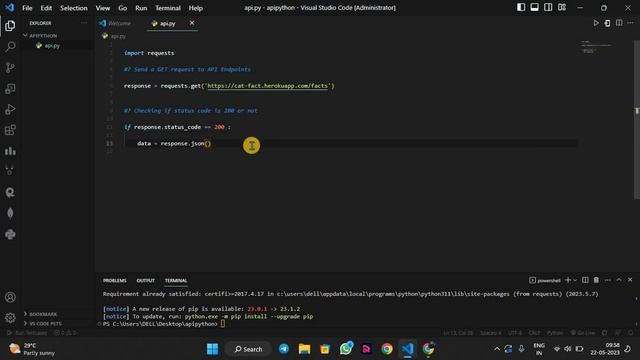Split the editor right
Viewport: 640px width, 360px height.
(x=619, y=23)
